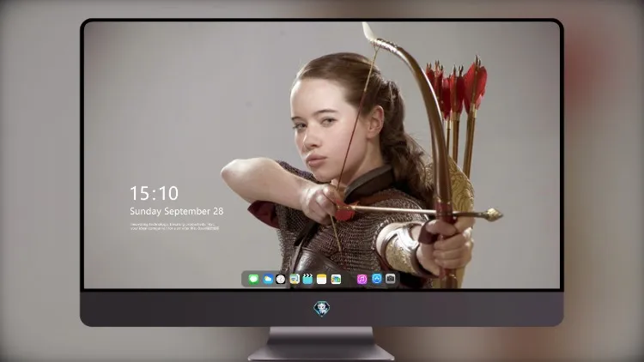The image size is (644, 362).
Task: Open the pink iTunes music app
Action: click(361, 279)
